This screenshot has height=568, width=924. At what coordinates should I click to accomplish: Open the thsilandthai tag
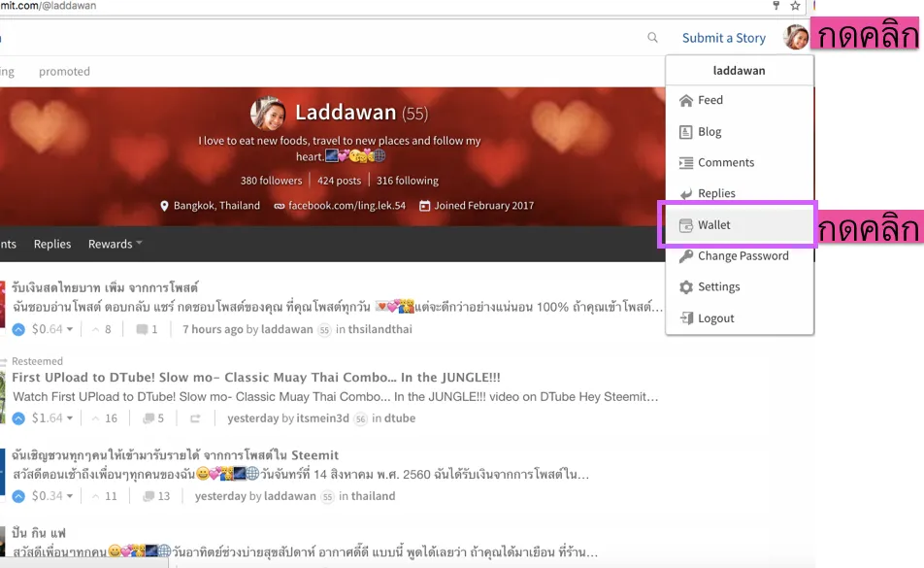[x=380, y=329]
